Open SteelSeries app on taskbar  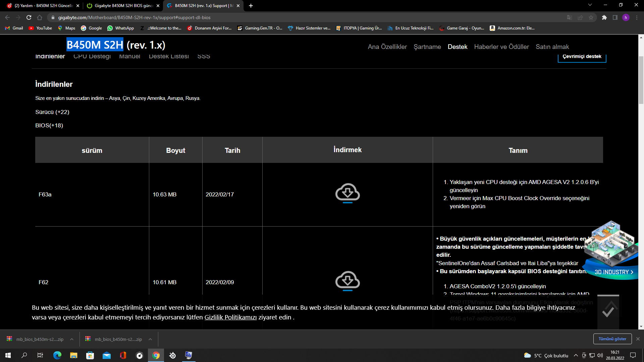pos(172,355)
